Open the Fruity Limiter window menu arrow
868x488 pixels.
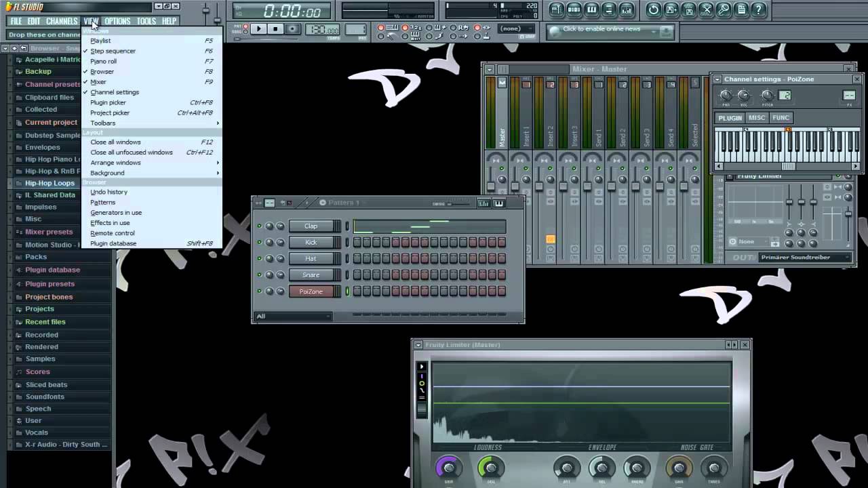tap(418, 345)
